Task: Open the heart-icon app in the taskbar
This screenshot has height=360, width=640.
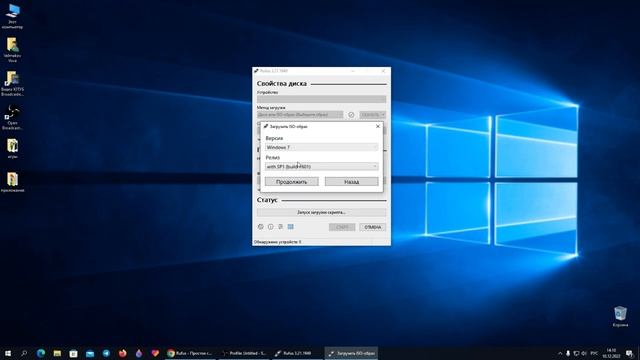Action: [155, 353]
